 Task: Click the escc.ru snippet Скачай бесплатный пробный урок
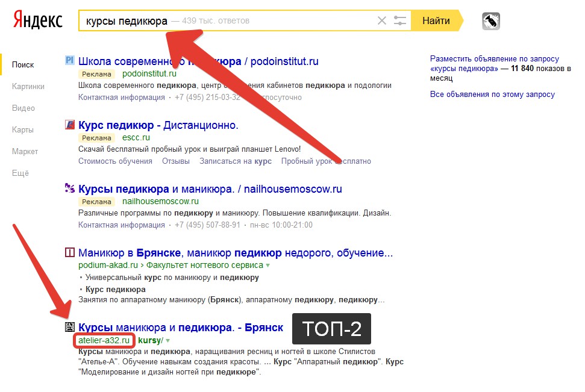[x=190, y=149]
